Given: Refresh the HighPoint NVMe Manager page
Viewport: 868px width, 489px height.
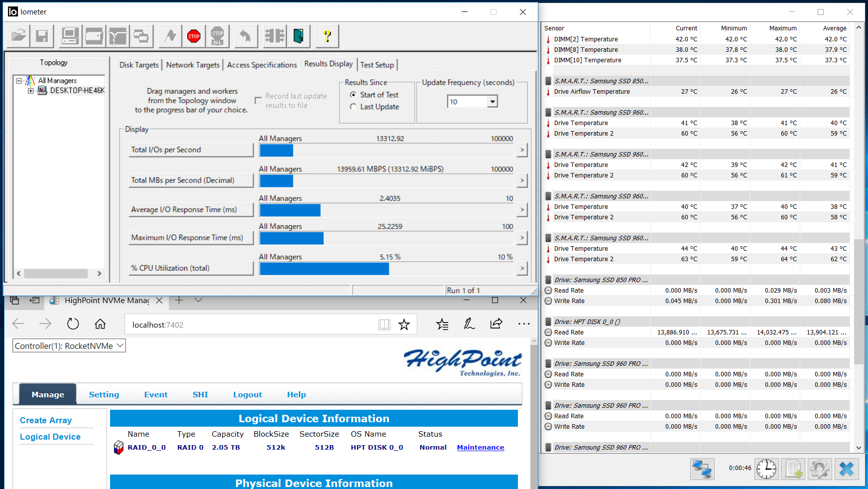Looking at the screenshot, I should point(73,324).
